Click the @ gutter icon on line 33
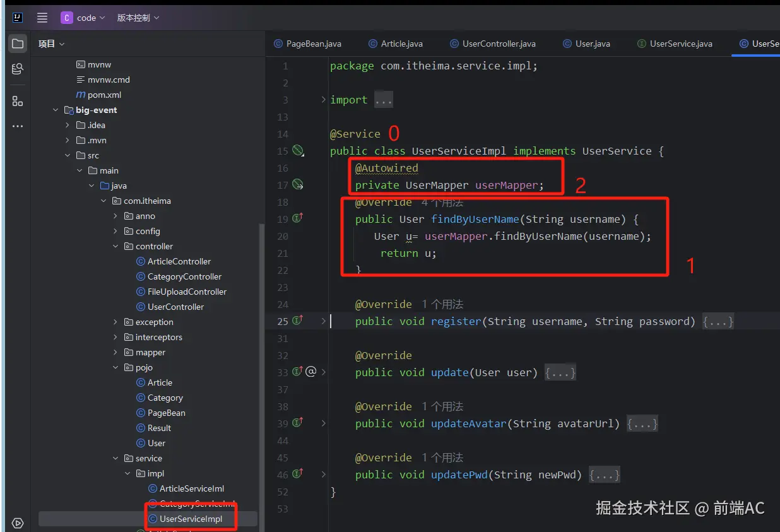This screenshot has width=780, height=532. point(310,372)
